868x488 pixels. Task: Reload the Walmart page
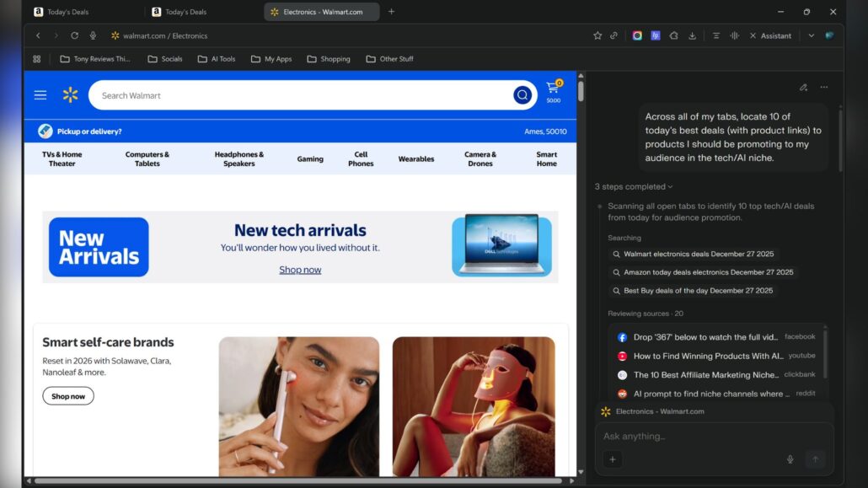pos(74,35)
